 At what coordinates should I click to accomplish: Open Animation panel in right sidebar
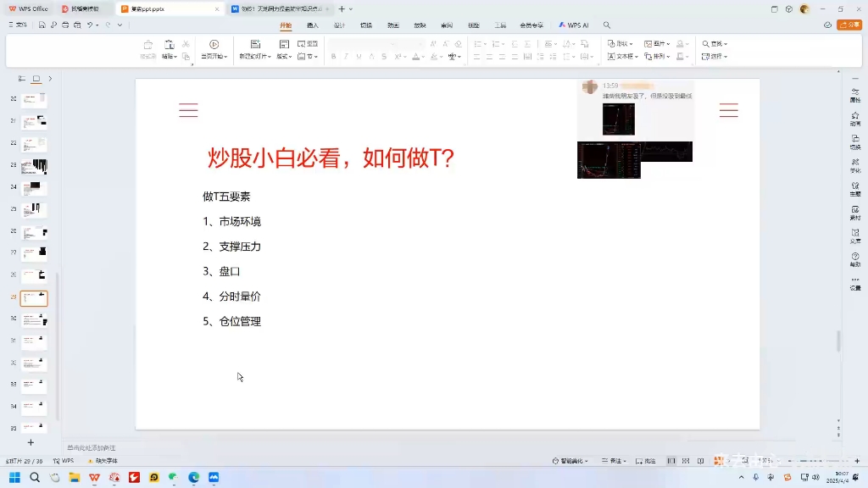click(855, 119)
